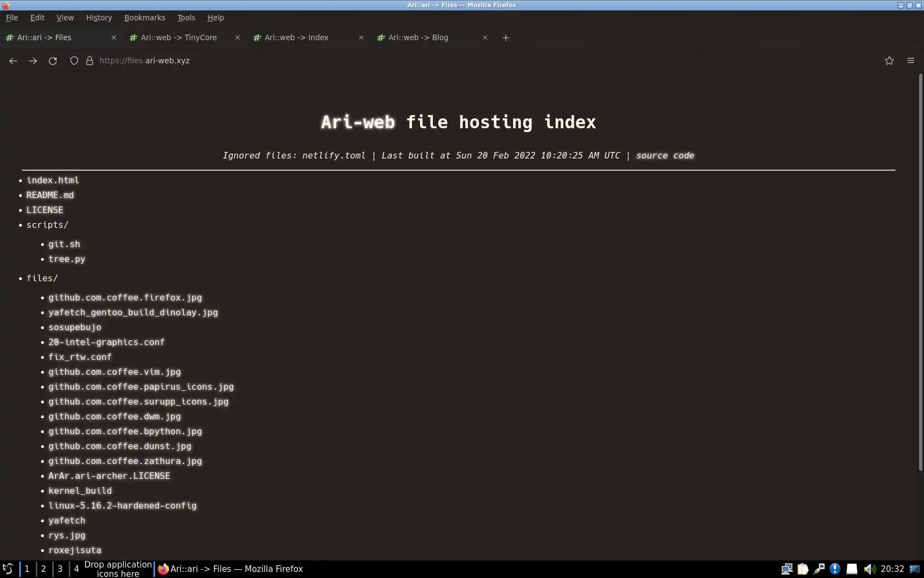Image resolution: width=924 pixels, height=578 pixels.
Task: Open the blue notification alert icon
Action: (835, 569)
